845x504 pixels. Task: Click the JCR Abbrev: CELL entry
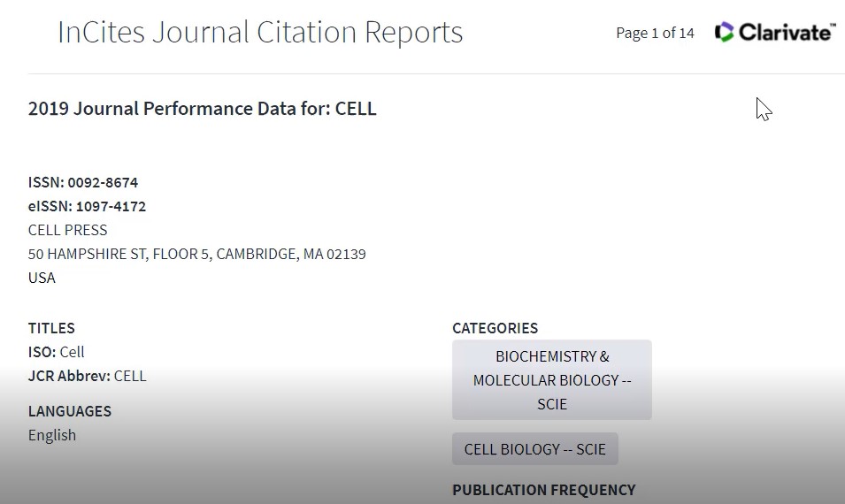click(87, 376)
